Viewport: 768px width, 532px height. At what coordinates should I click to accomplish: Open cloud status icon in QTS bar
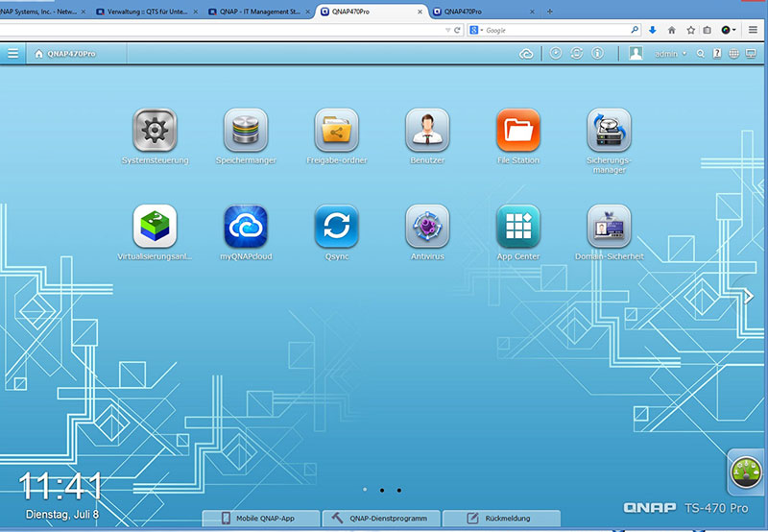coord(526,54)
